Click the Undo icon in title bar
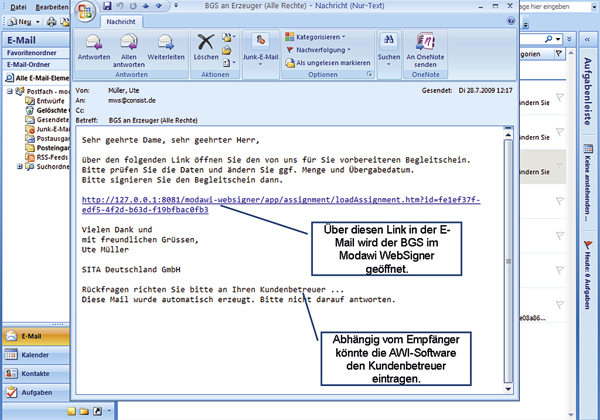Viewport: 600px width, 420px height. [120, 6]
